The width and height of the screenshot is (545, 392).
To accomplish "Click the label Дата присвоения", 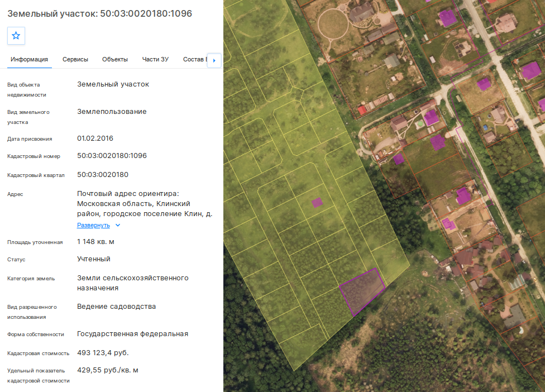I will [30, 139].
